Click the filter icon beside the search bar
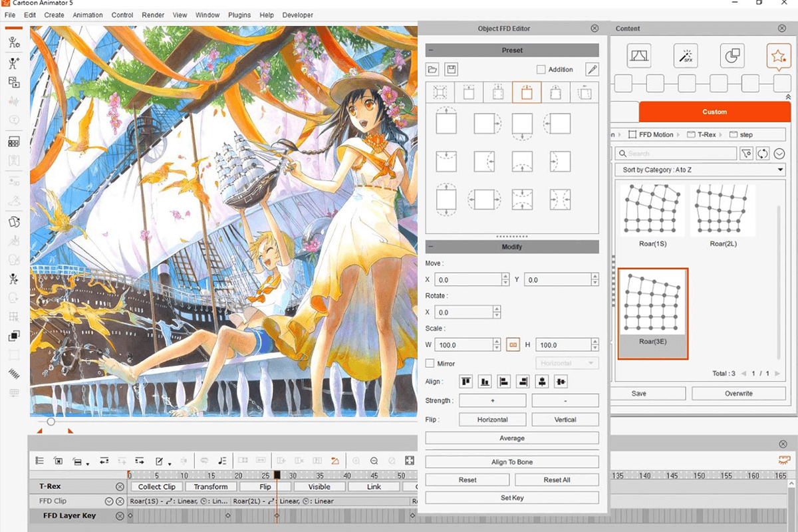The image size is (798, 532). [x=746, y=153]
